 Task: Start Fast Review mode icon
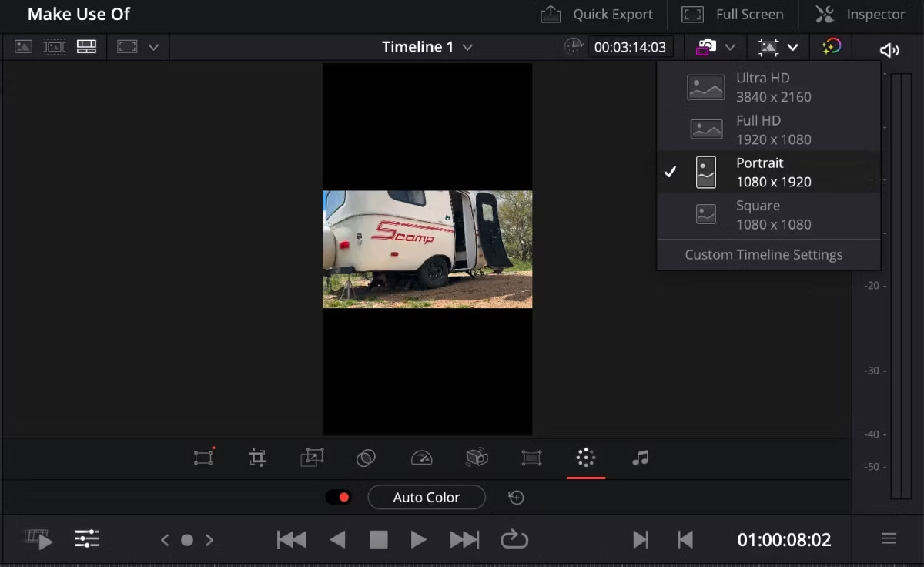click(38, 539)
